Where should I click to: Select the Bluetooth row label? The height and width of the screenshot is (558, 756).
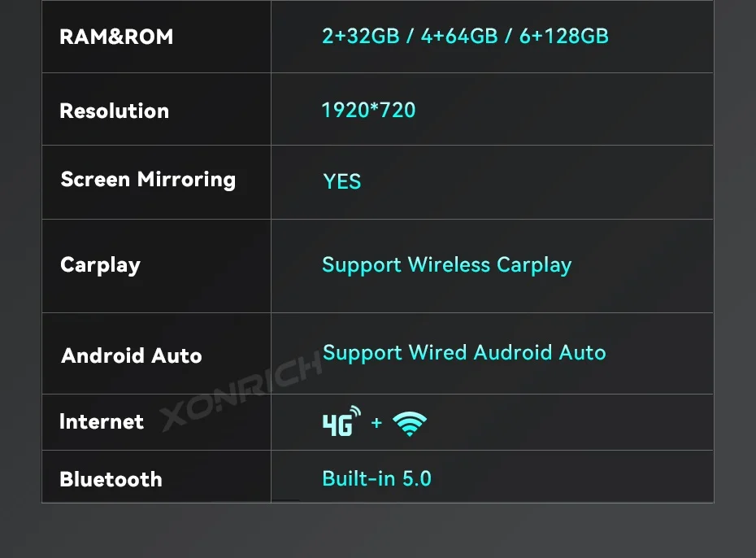click(x=111, y=479)
